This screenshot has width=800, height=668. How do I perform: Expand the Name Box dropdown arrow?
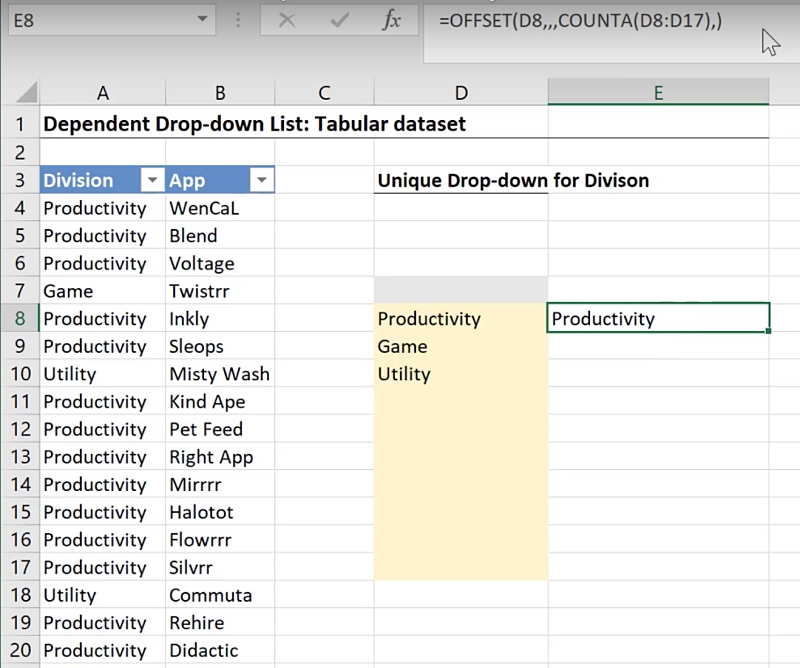coord(203,19)
